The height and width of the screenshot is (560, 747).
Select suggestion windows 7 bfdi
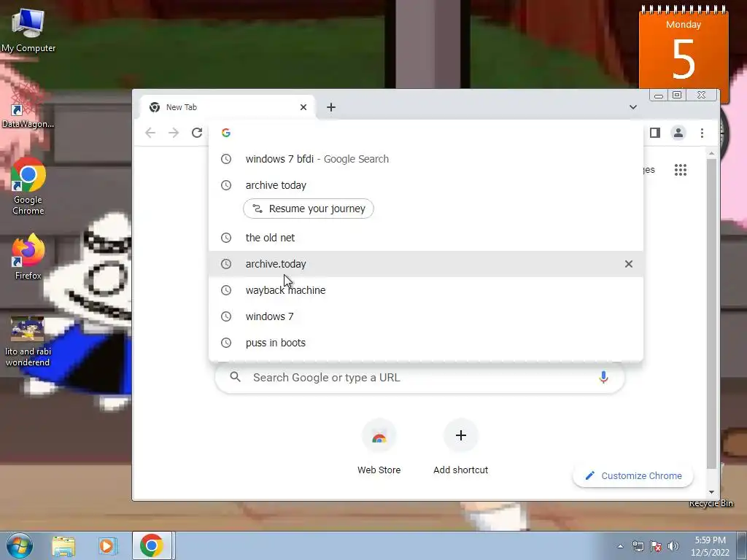(426, 159)
